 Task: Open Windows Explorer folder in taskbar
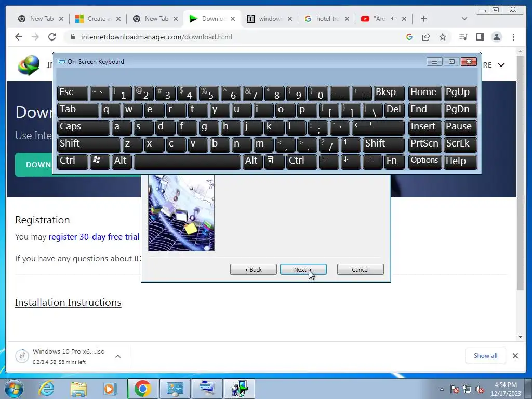[x=78, y=389]
